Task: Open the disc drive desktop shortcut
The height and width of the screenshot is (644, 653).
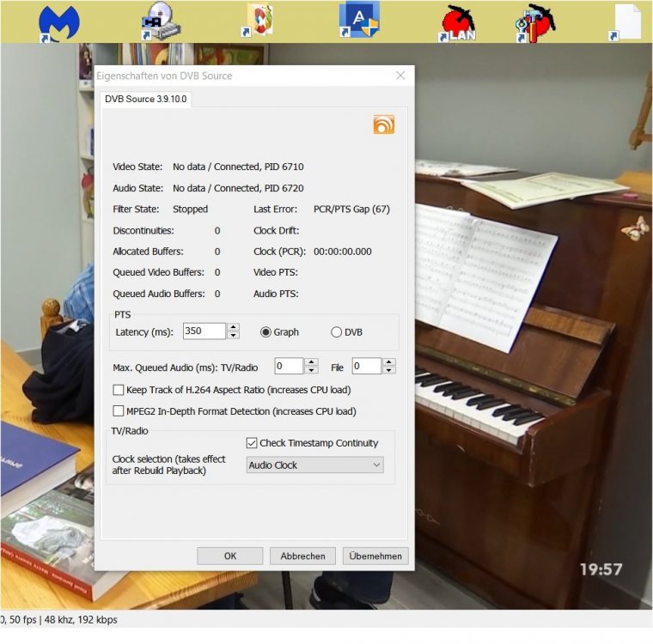Action: (160, 21)
